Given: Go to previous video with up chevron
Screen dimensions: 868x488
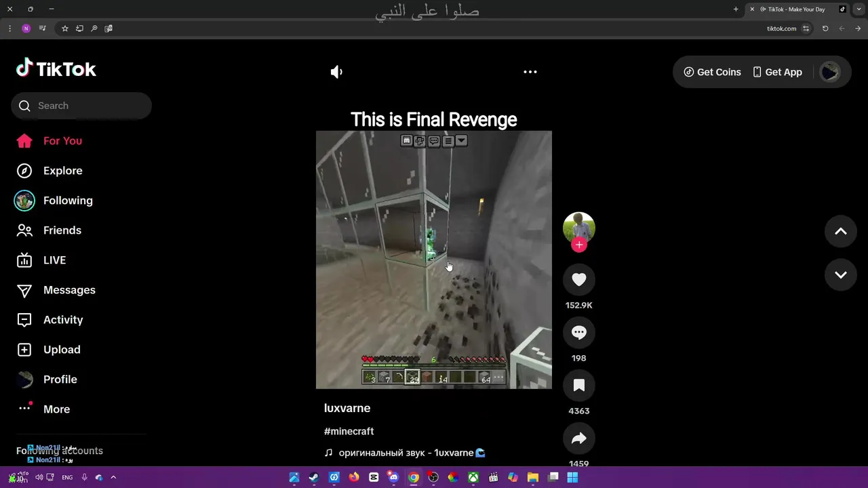Looking at the screenshot, I should (841, 232).
